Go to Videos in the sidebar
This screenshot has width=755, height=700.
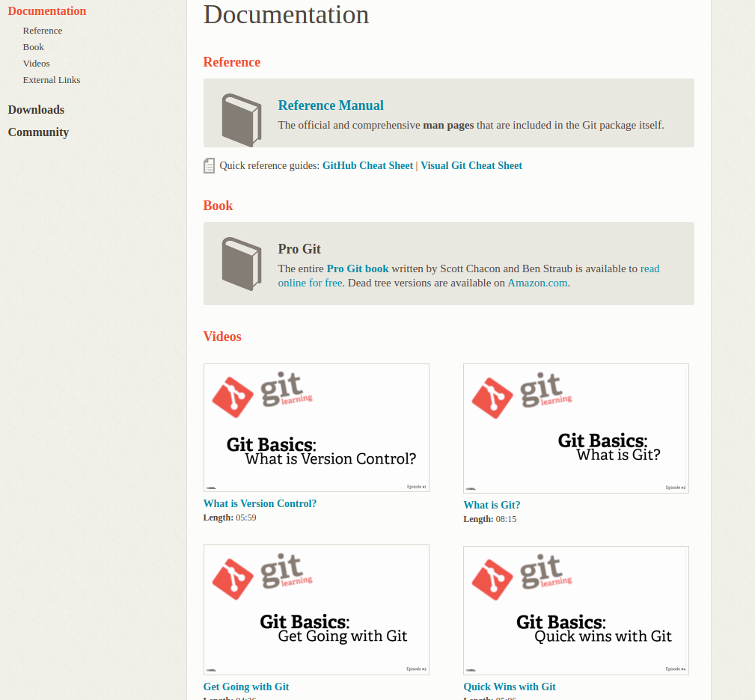tap(36, 64)
